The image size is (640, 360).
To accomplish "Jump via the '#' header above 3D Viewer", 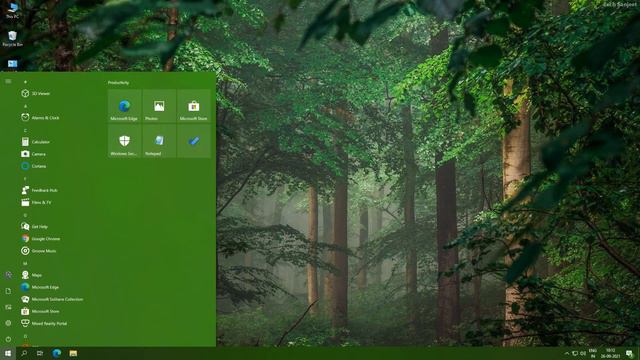I will pos(25,82).
